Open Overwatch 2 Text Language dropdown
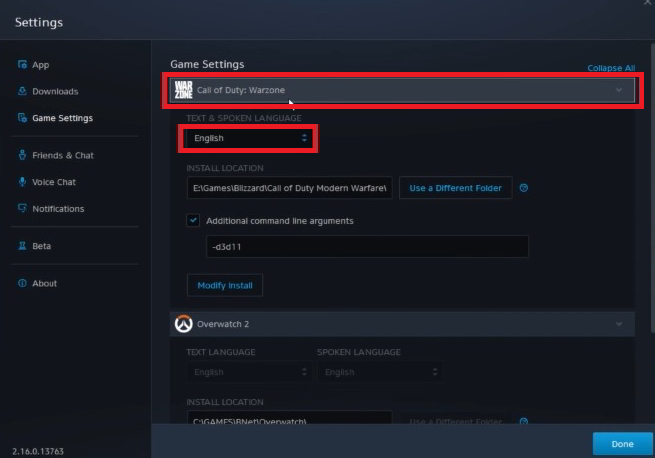655x458 pixels. [249, 372]
